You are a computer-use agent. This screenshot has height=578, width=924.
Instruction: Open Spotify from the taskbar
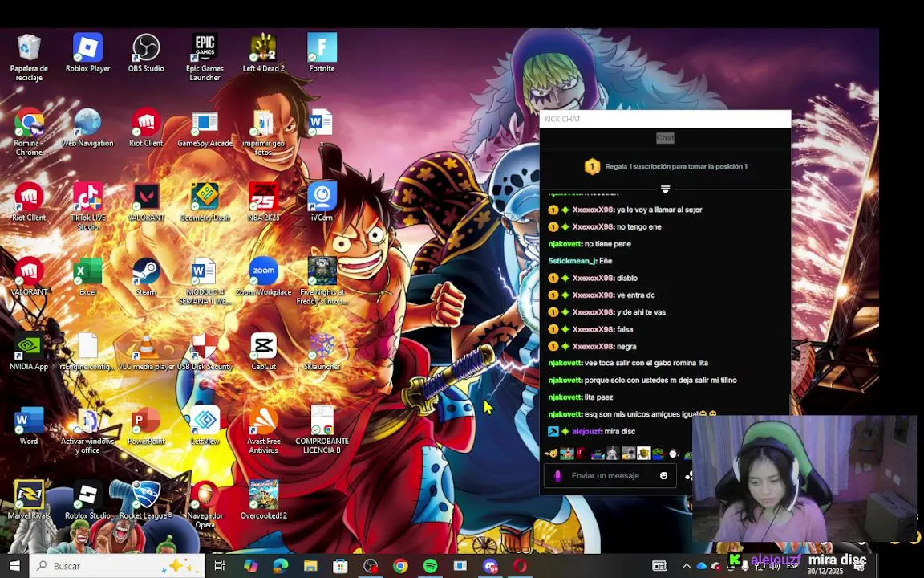click(x=430, y=566)
